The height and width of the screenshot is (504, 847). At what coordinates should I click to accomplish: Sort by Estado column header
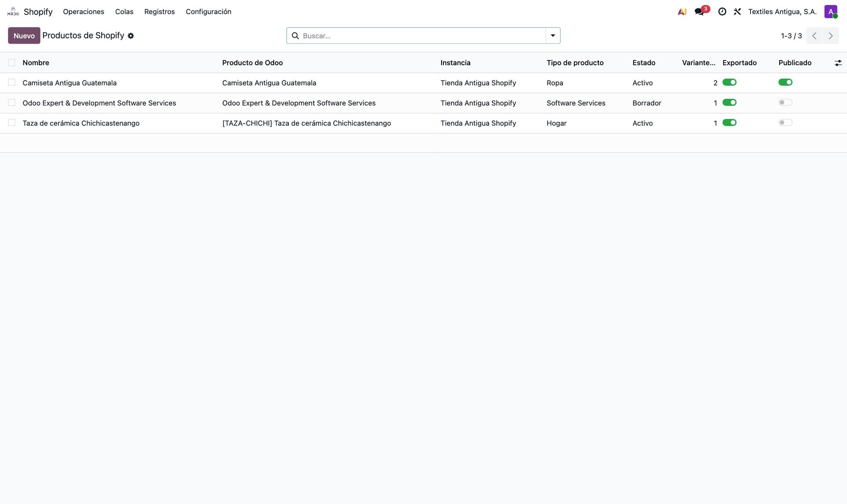tap(644, 63)
